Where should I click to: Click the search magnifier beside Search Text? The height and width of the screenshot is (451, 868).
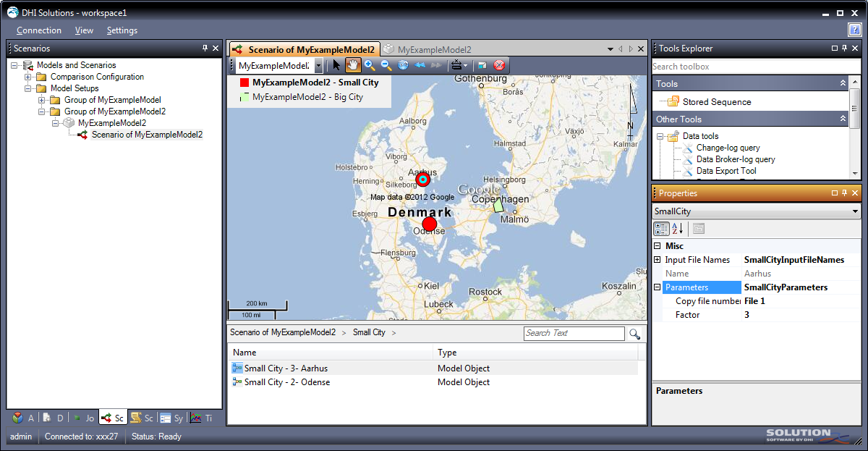(634, 334)
